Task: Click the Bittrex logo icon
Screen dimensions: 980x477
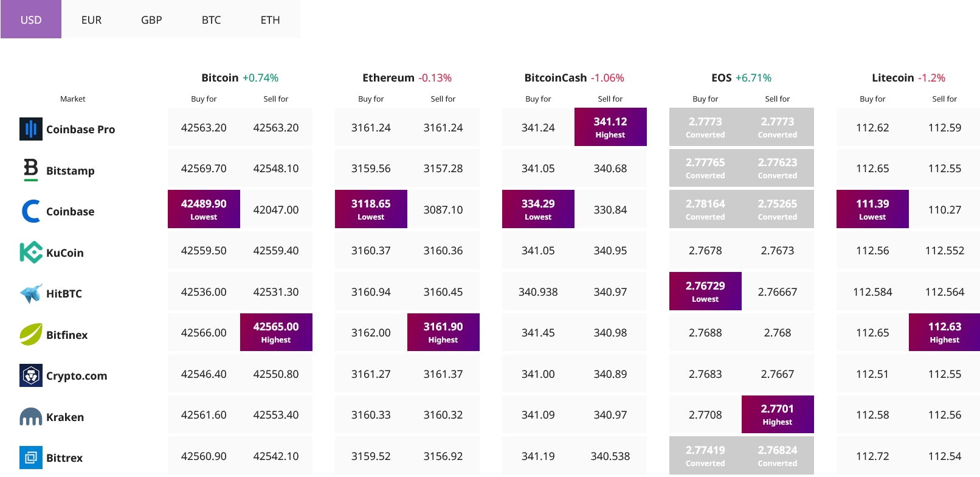Action: pos(31,458)
